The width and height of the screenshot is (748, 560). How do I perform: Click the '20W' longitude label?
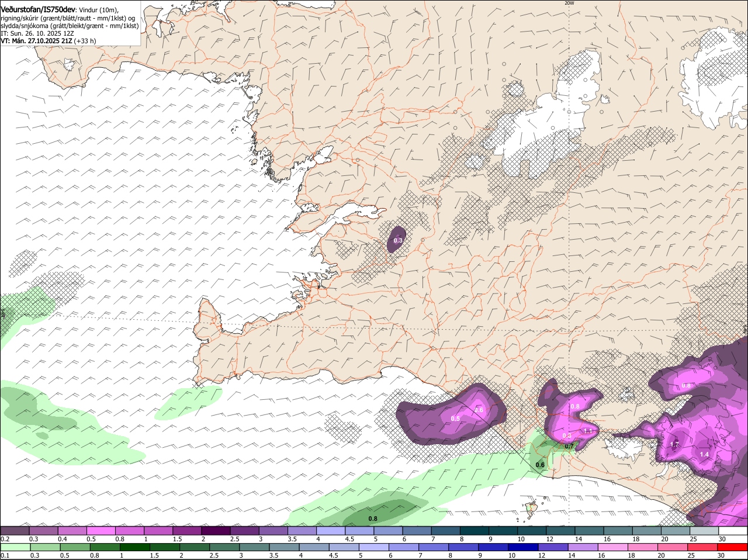pyautogui.click(x=569, y=3)
